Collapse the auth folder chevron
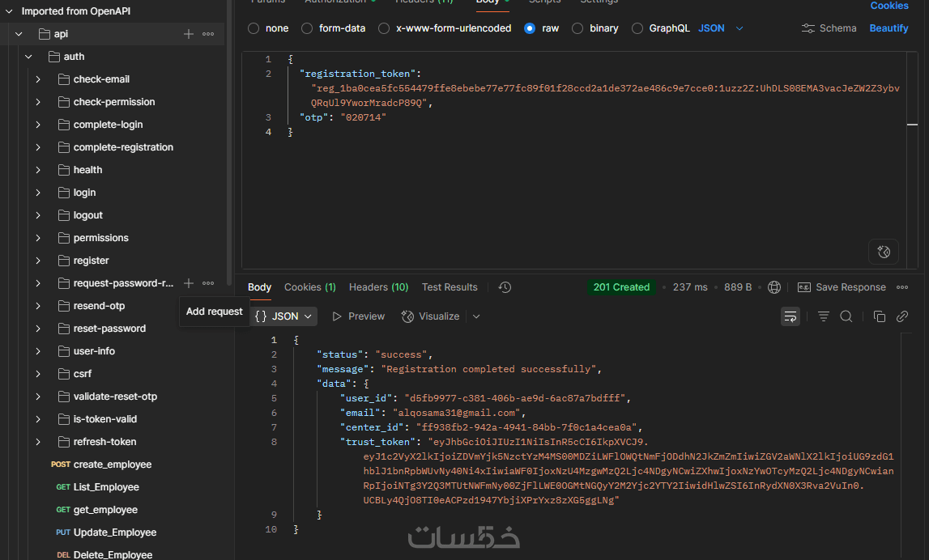This screenshot has height=560, width=929. pos(28,56)
